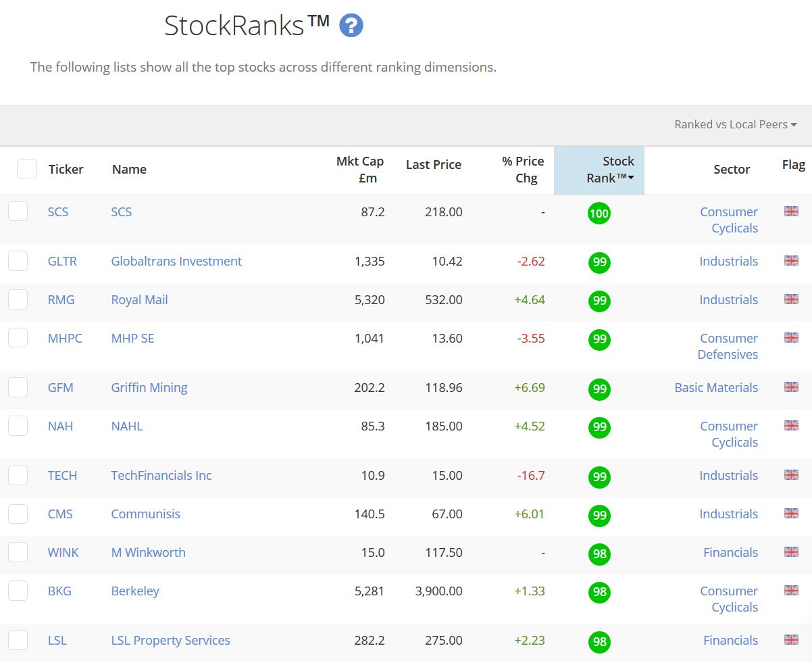Open the NAHL company name link
The image size is (812, 667).
click(x=127, y=426)
